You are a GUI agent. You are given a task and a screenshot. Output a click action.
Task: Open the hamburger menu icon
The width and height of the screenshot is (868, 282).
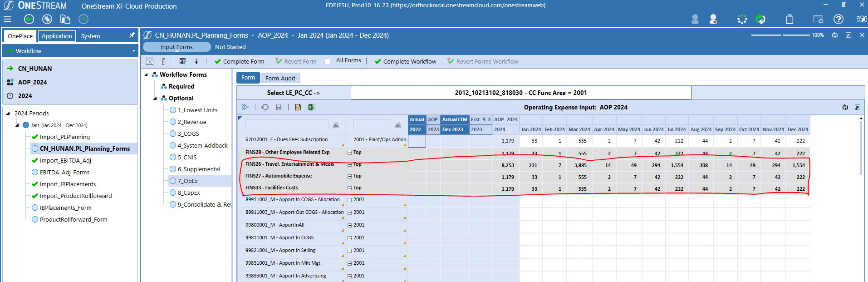7,19
